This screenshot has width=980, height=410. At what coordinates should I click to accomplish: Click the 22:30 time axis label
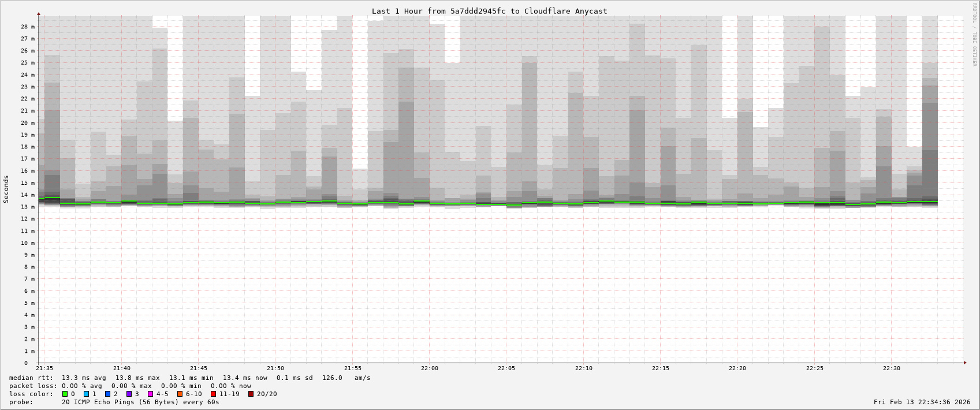(x=892, y=368)
